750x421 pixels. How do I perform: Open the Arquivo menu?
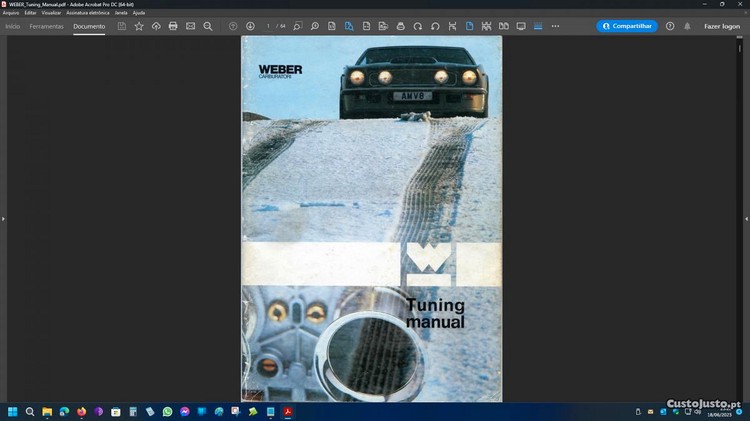pos(11,13)
